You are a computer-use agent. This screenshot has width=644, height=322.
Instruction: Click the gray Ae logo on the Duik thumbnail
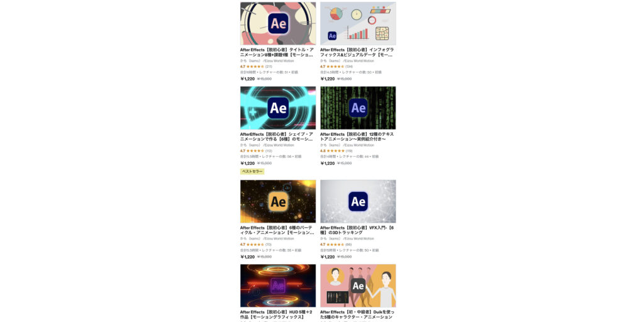click(x=358, y=286)
